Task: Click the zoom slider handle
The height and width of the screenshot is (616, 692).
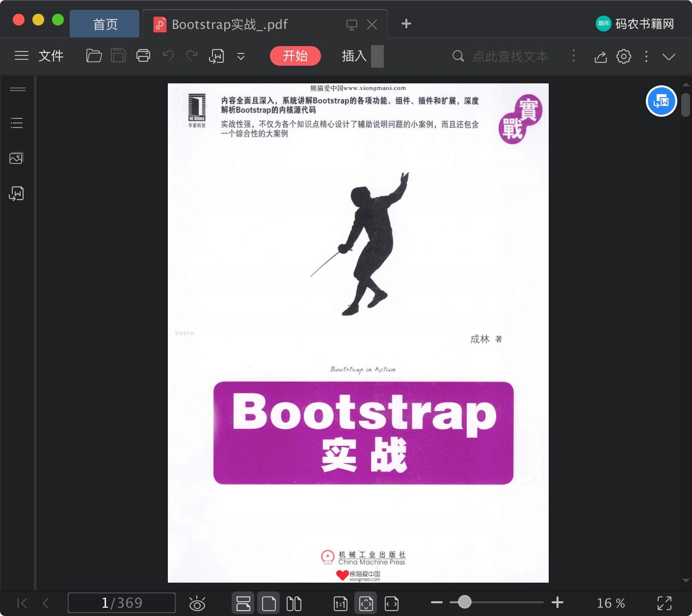Action: 464,602
